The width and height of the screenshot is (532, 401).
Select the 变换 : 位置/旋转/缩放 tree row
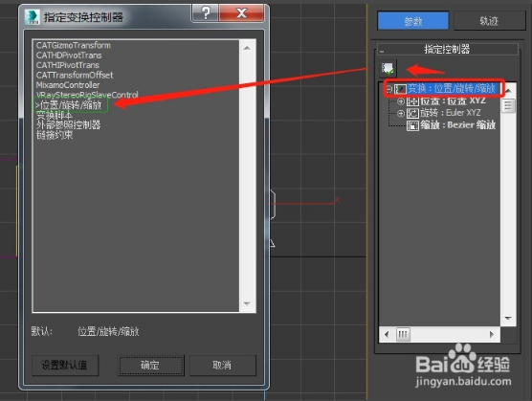(x=453, y=89)
